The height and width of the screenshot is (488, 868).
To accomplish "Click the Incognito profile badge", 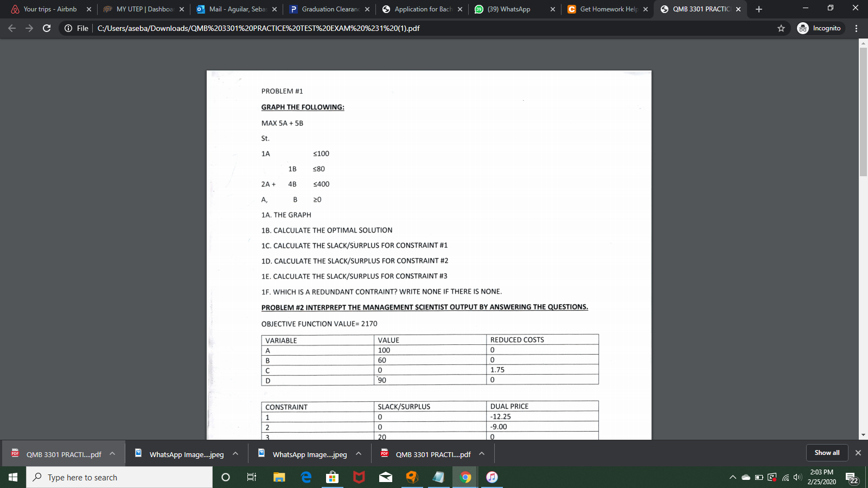I will (x=819, y=28).
